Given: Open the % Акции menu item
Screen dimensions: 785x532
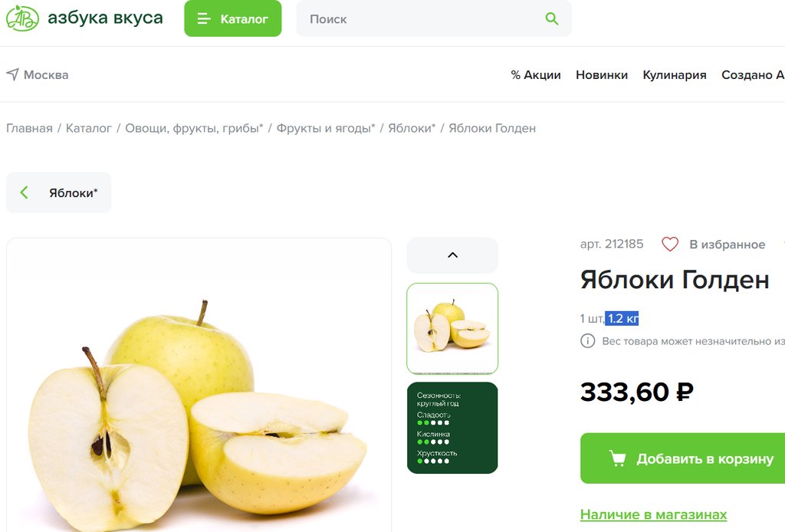Looking at the screenshot, I should [536, 74].
